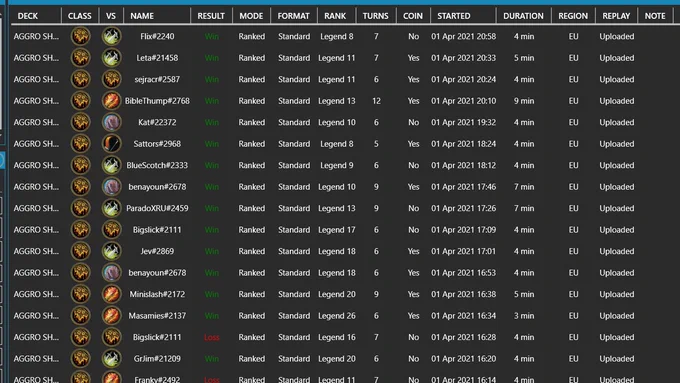This screenshot has width=680, height=383.
Task: Sort by NOTE column header
Action: [655, 16]
